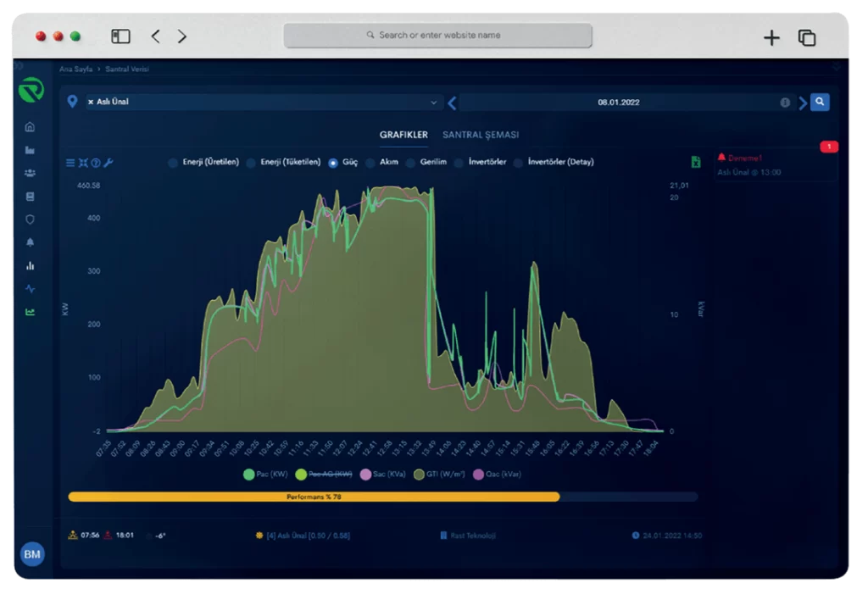Toggle the browser sidebar panel button
Image resolution: width=868 pixels, height=600 pixels.
[120, 36]
